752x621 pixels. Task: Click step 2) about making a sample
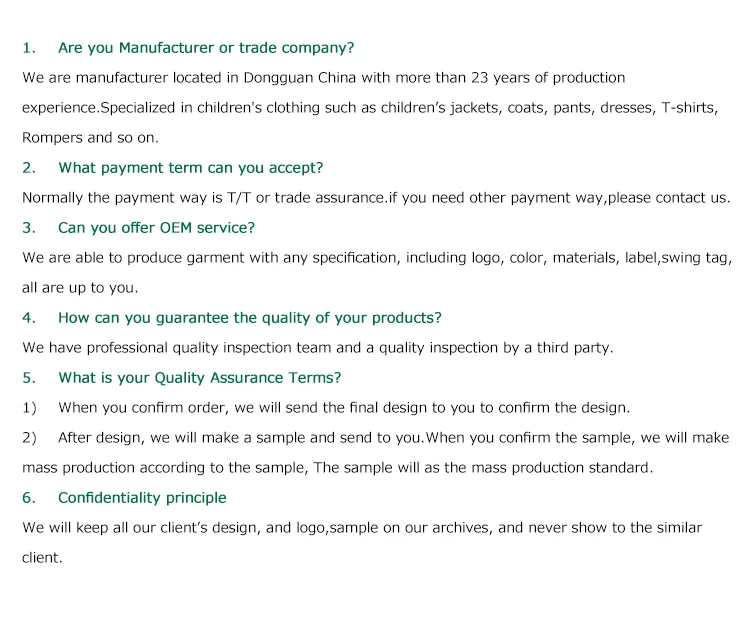(393, 438)
